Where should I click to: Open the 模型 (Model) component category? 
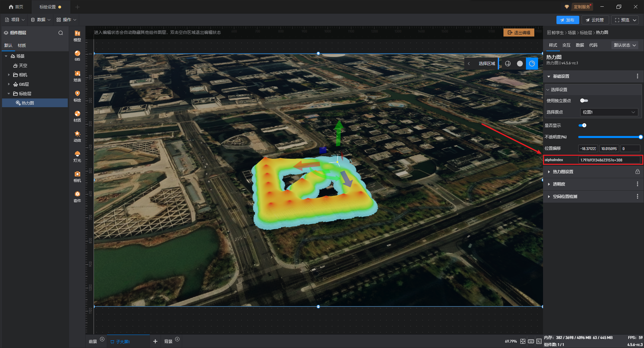pyautogui.click(x=77, y=36)
